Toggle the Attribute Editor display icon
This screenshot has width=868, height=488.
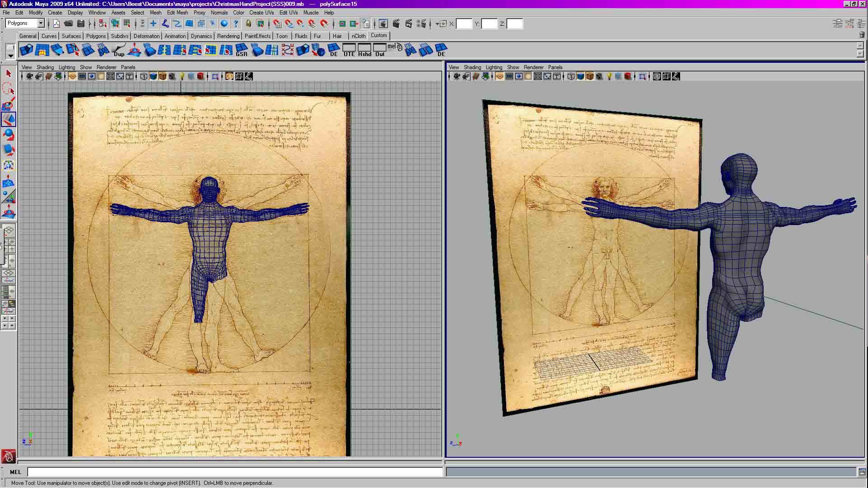pyautogui.click(x=837, y=23)
